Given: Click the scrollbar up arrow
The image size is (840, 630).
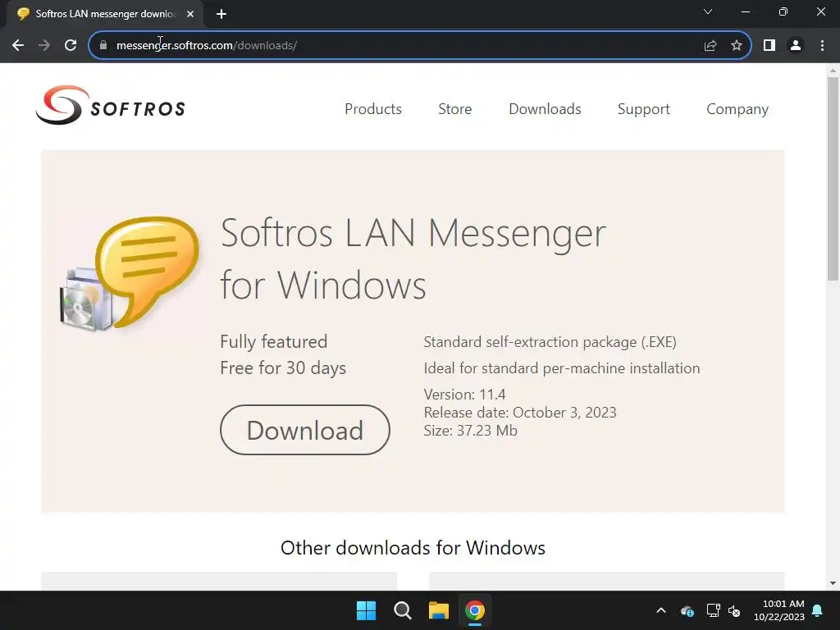Looking at the screenshot, I should [x=833, y=71].
